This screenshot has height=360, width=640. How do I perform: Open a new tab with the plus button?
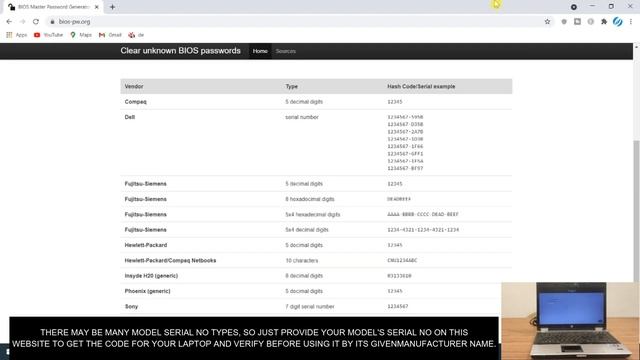tap(112, 7)
